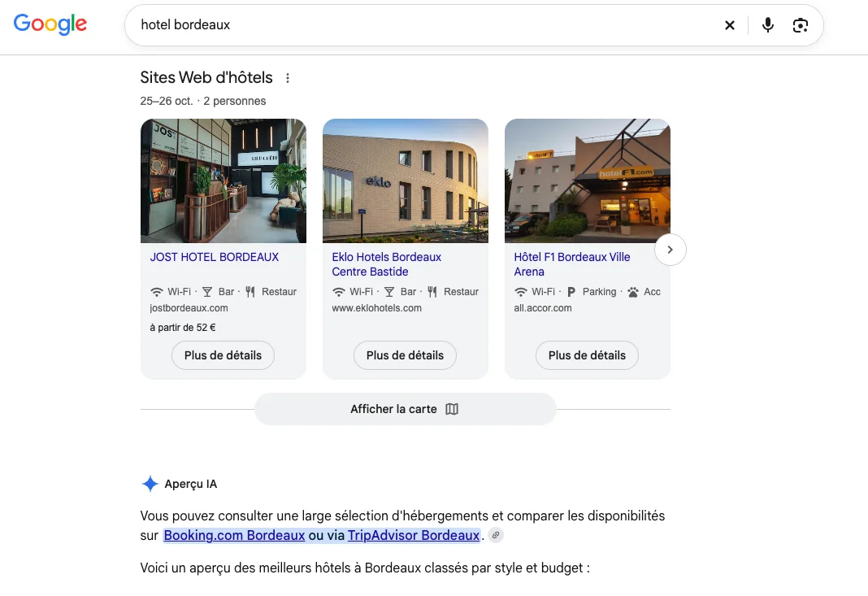This screenshot has width=868, height=596.
Task: Open the JOST HOTEL BORDEAUX link
Action: click(215, 257)
